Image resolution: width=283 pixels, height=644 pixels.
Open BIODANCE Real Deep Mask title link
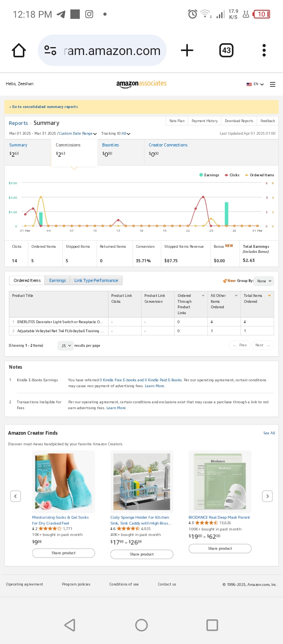click(219, 518)
